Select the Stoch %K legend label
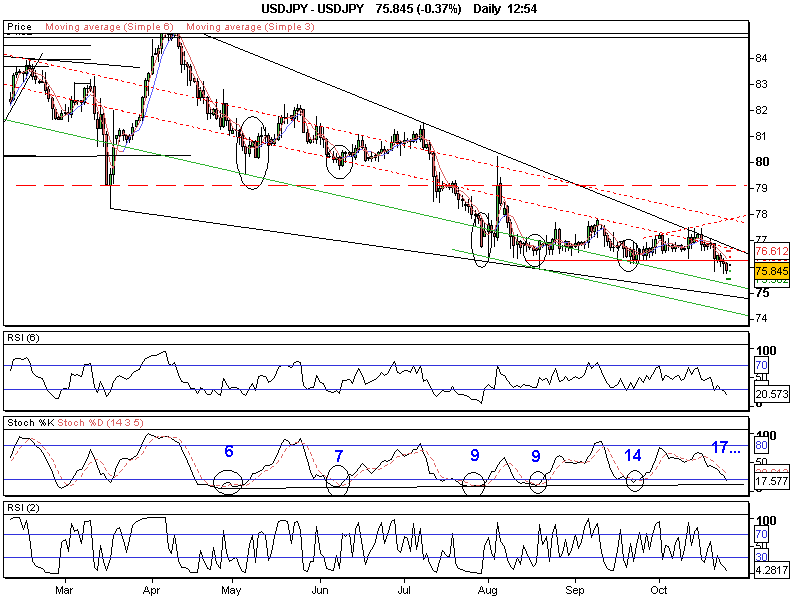800x600 pixels. 30,423
